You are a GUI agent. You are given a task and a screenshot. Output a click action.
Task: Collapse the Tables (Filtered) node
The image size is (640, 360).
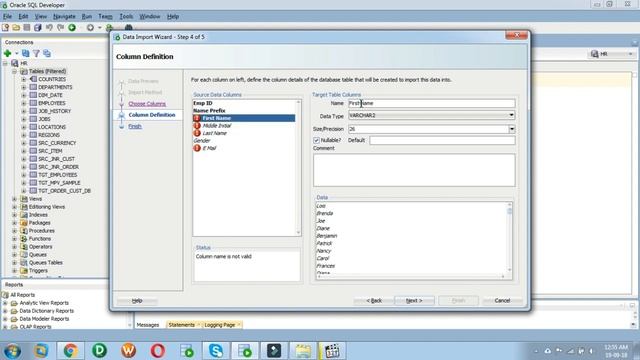(x=15, y=71)
